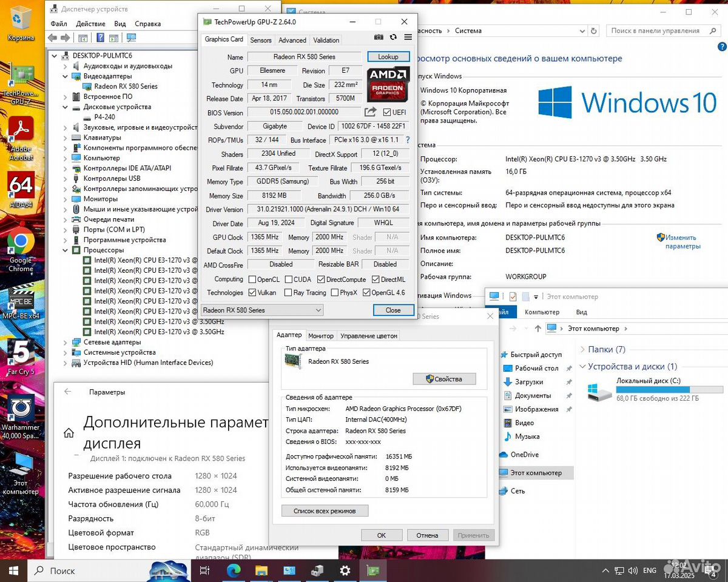
Task: Expand the Сетевые адаптеры node
Action: pos(66,342)
